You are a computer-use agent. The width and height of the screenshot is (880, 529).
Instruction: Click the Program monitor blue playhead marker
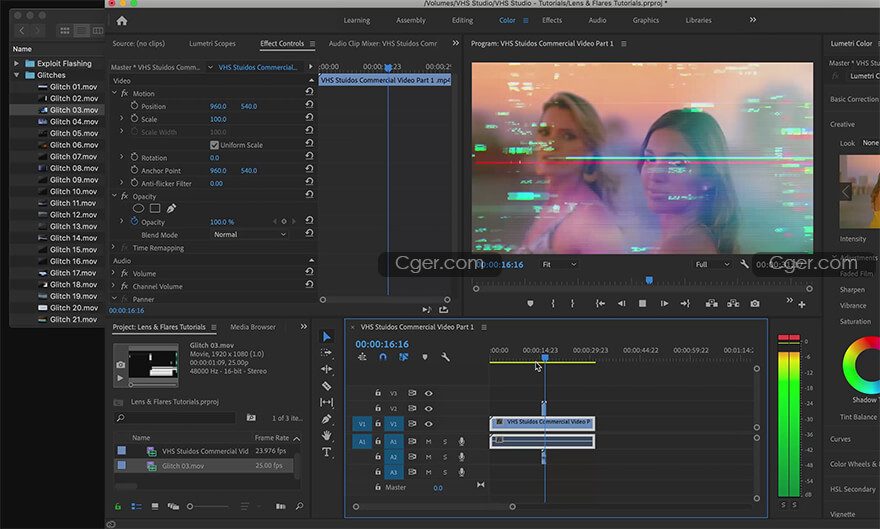649,280
